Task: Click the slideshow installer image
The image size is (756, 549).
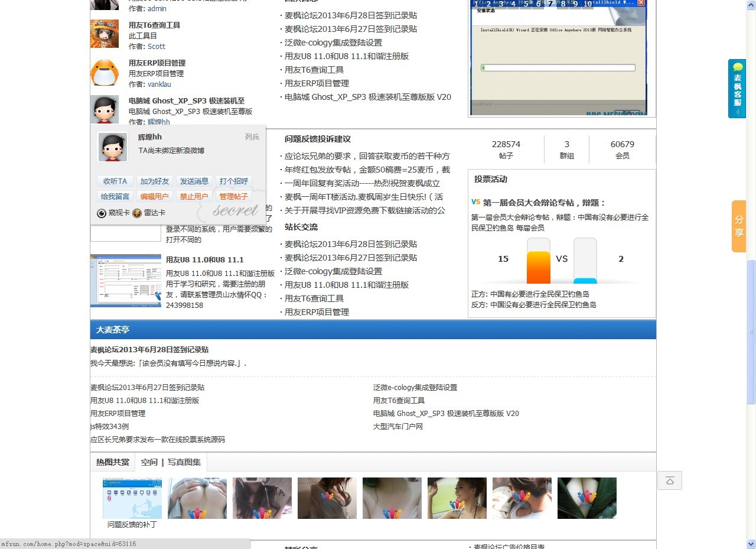Action: (559, 58)
